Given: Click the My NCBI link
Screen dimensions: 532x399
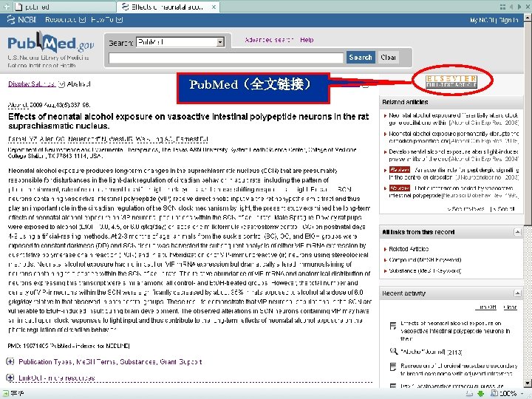Looking at the screenshot, I should [482, 21].
